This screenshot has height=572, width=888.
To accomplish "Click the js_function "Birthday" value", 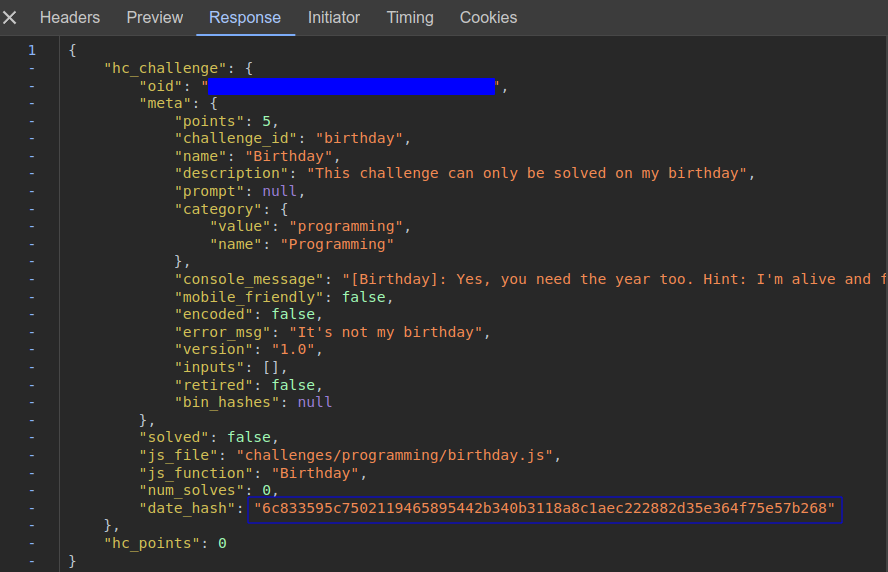I will pos(315,473).
